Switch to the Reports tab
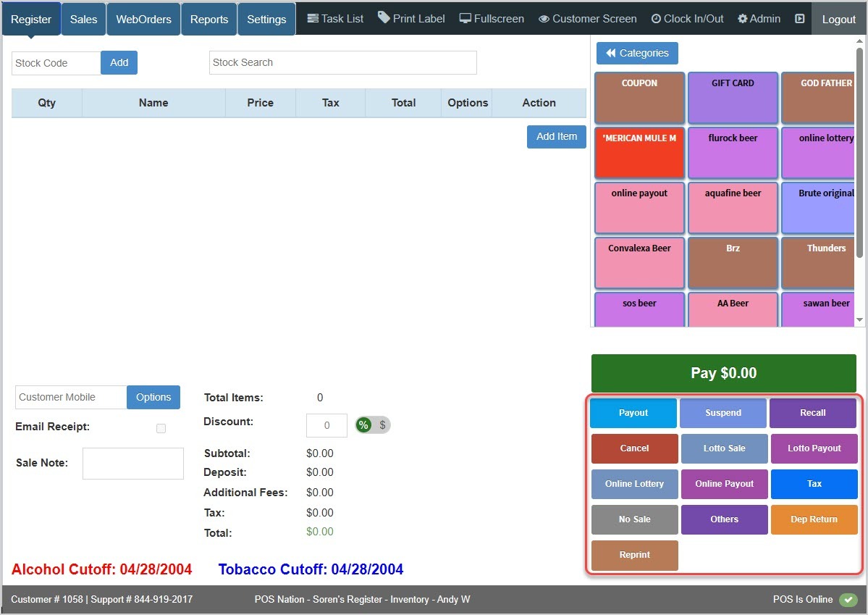868x615 pixels. click(208, 19)
